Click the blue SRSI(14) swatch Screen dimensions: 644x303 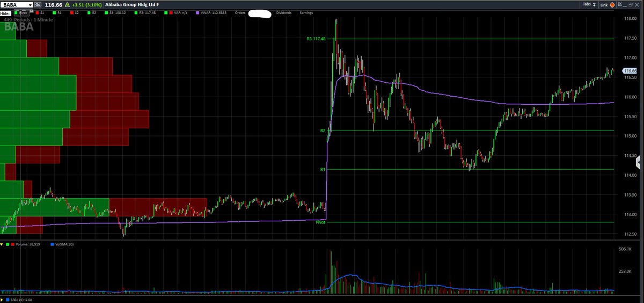pos(8,300)
